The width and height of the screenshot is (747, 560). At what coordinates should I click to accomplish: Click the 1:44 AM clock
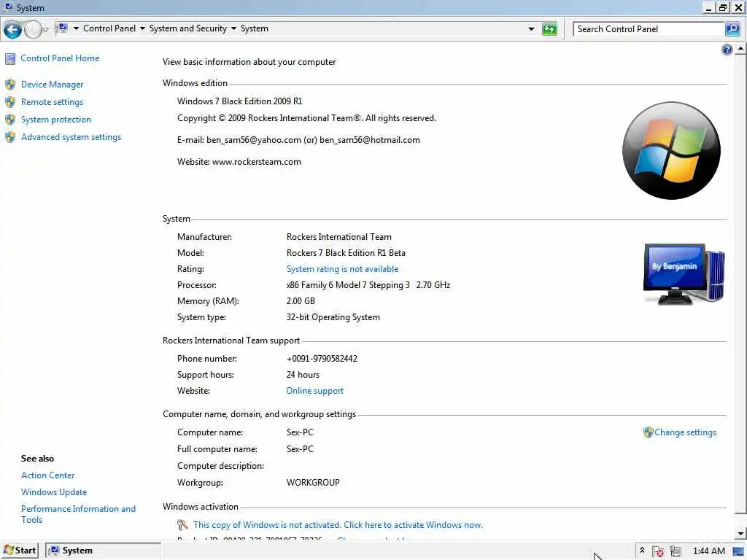709,551
